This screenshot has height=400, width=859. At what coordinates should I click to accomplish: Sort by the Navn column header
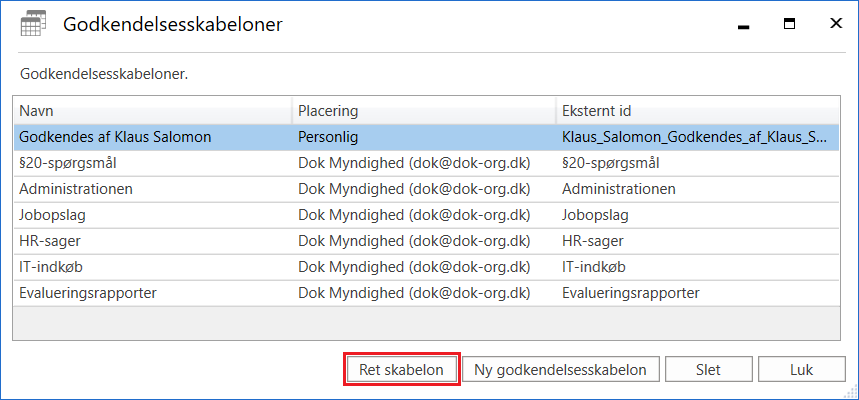pos(152,110)
